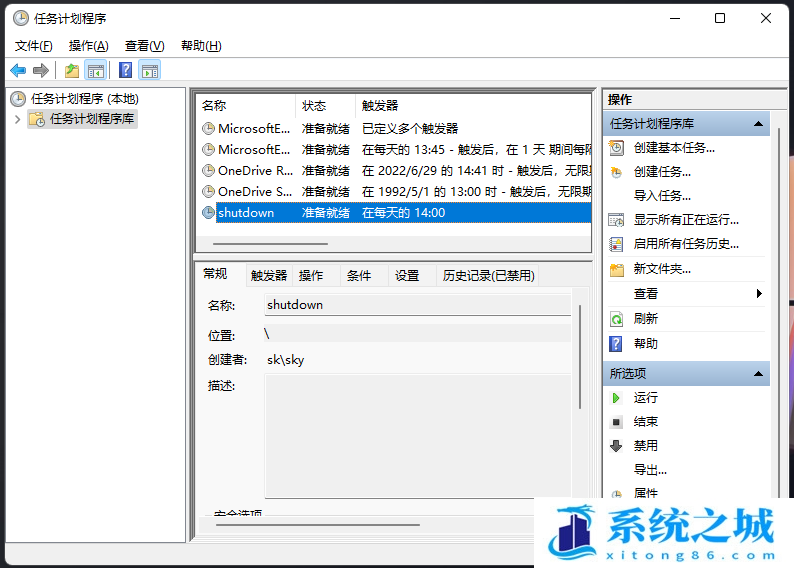Click the 状态 column header
The height and width of the screenshot is (568, 794).
326,106
